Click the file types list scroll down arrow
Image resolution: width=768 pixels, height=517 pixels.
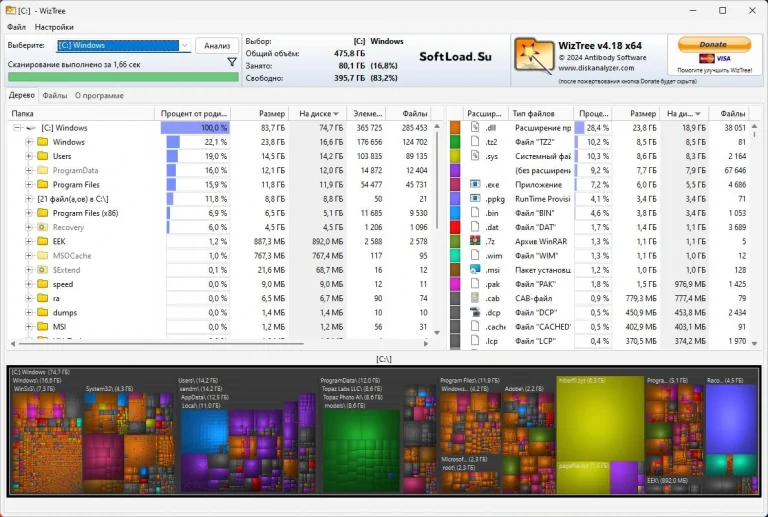pos(754,344)
